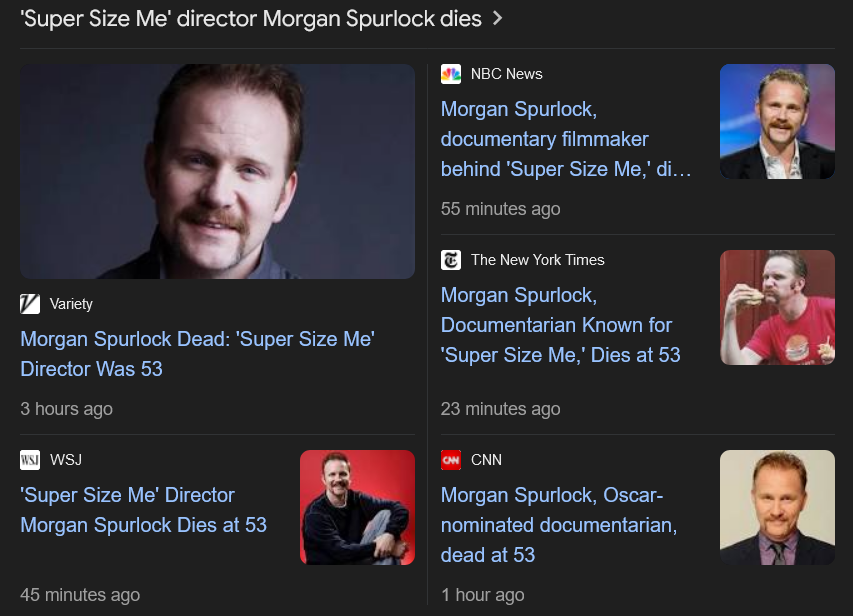Click the CNN article thumbnail
The width and height of the screenshot is (853, 616).
pos(777,507)
